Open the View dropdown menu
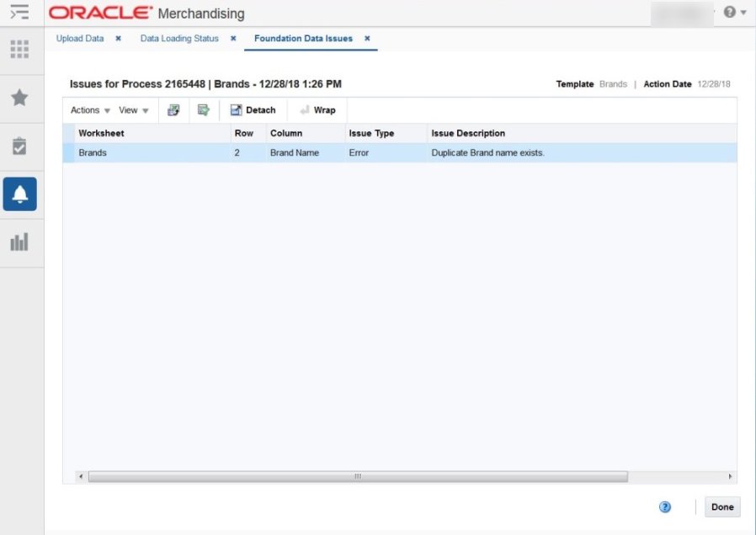756x535 pixels. (x=134, y=110)
